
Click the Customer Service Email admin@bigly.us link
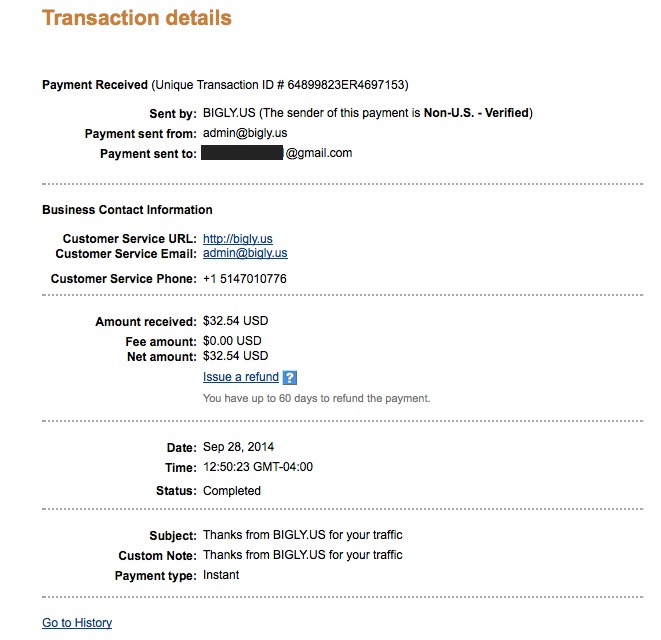245,253
